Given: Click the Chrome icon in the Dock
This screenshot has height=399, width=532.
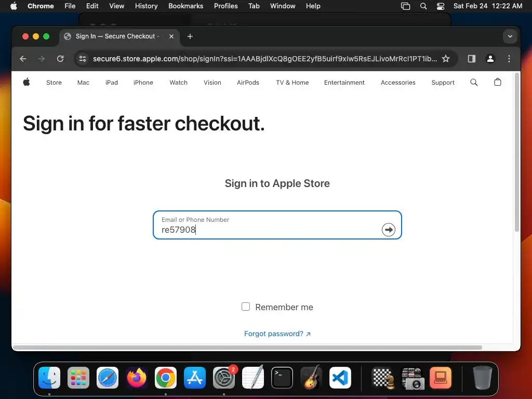Looking at the screenshot, I should pos(166,378).
